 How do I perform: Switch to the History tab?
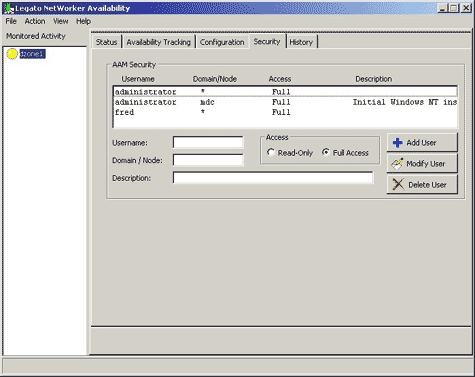(x=301, y=42)
